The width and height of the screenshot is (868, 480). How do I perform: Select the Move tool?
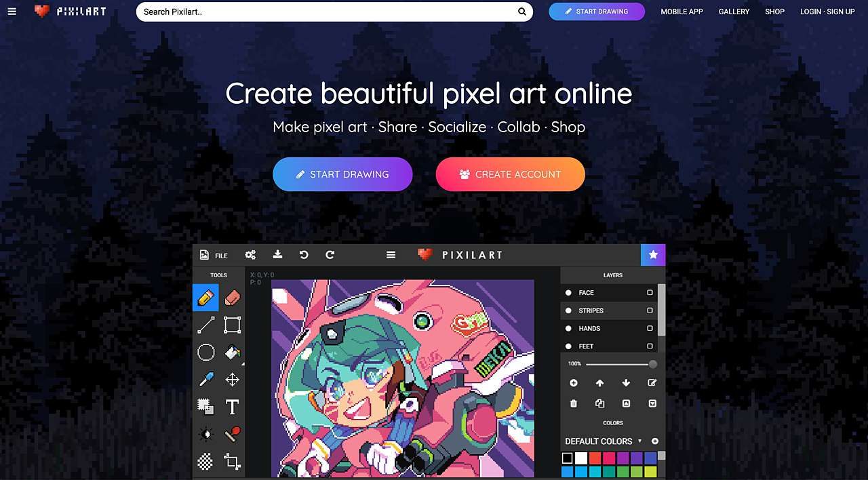click(x=232, y=379)
